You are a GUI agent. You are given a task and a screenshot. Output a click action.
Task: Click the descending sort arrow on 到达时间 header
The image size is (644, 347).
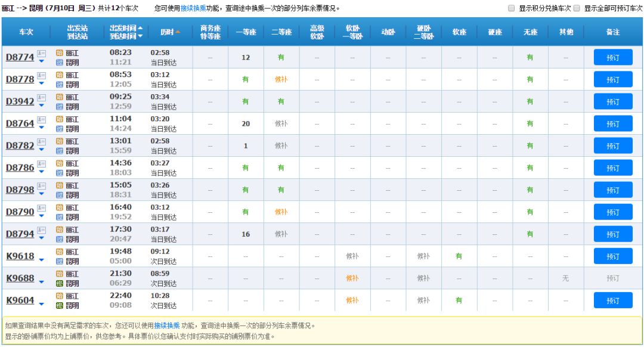(x=140, y=36)
